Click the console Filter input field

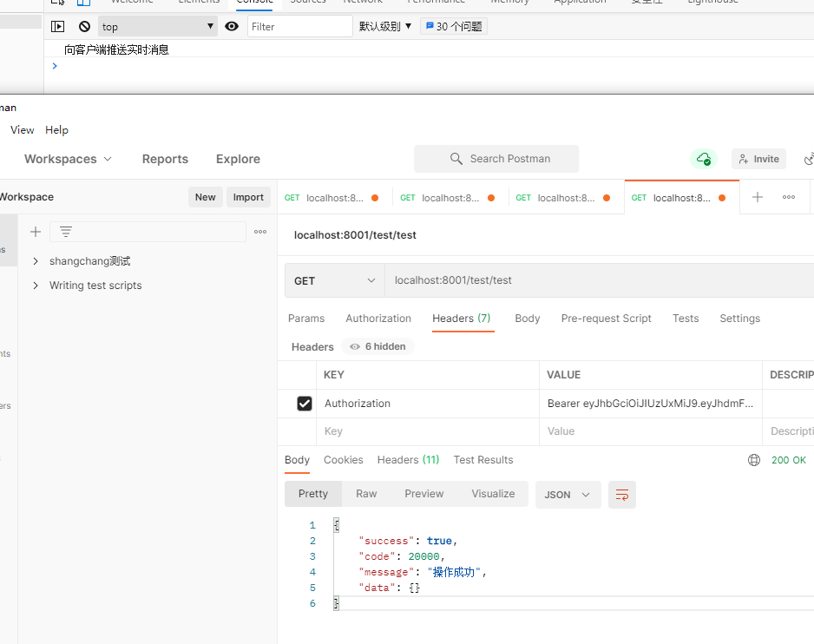[300, 27]
